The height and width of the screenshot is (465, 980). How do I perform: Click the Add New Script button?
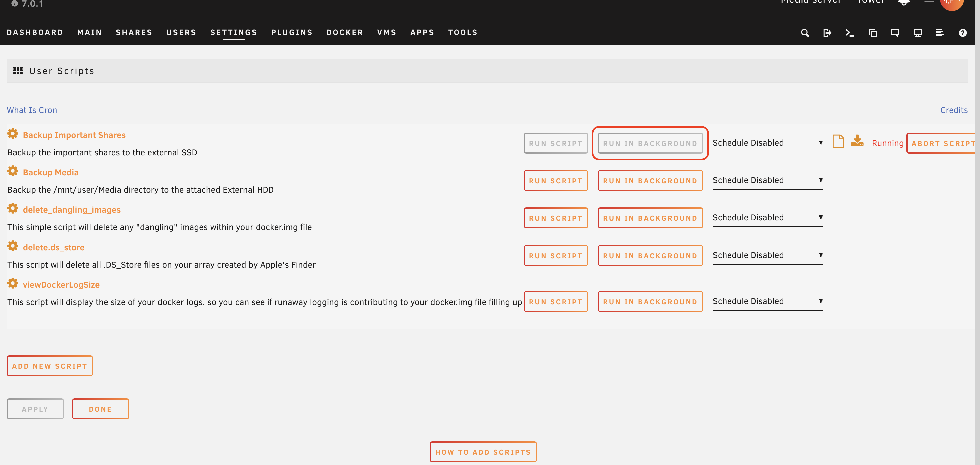coord(50,366)
